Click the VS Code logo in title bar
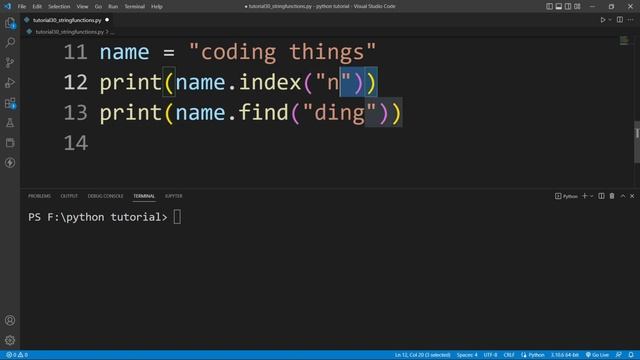Screen dimensions: 640x360 pyautogui.click(x=7, y=6)
